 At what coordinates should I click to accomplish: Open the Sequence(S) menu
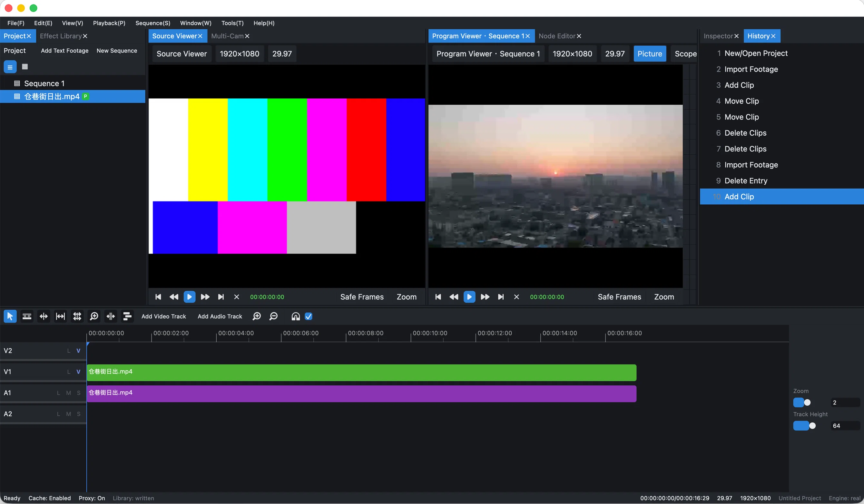coord(152,23)
